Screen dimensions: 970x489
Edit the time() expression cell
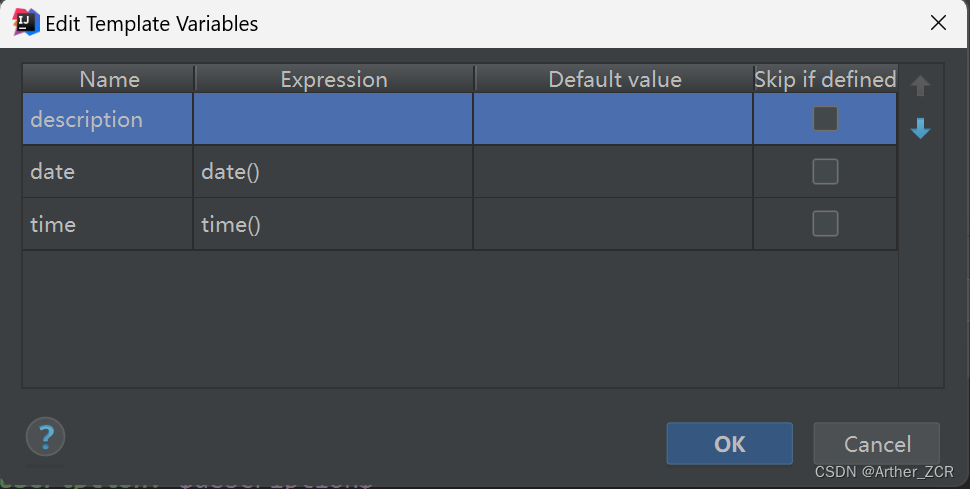333,224
